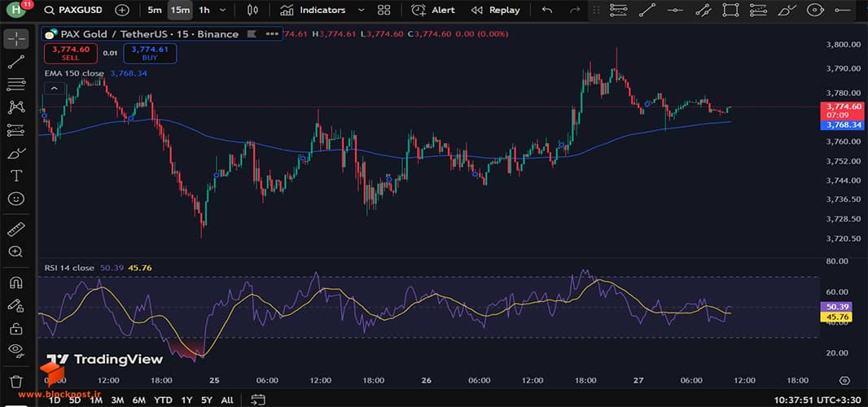
Task: Toggle hide all drawings eye icon
Action: pos(16,350)
